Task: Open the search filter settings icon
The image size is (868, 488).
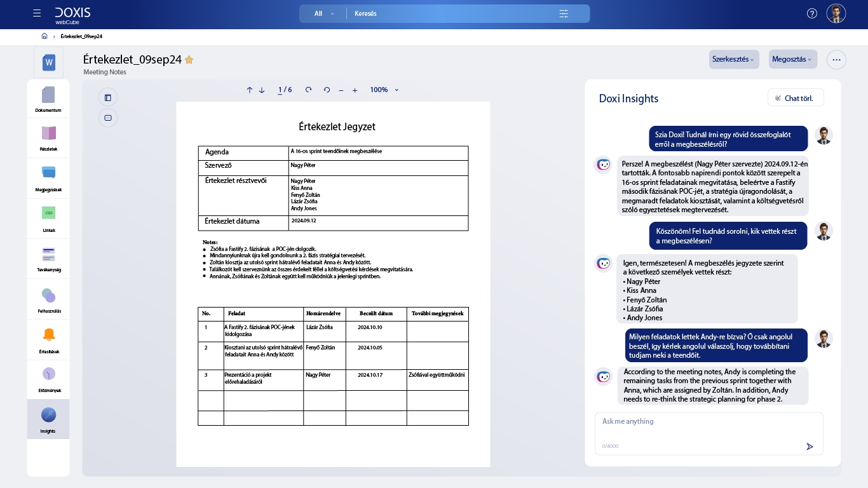Action: pyautogui.click(x=564, y=13)
